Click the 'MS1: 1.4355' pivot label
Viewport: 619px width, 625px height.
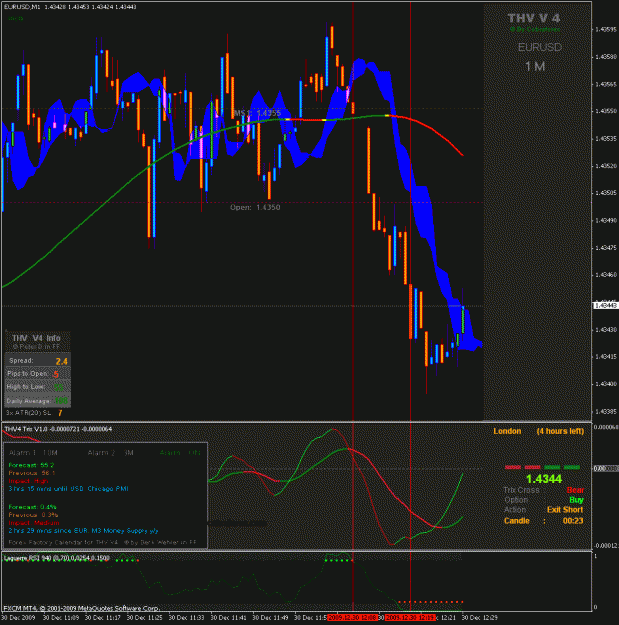257,113
